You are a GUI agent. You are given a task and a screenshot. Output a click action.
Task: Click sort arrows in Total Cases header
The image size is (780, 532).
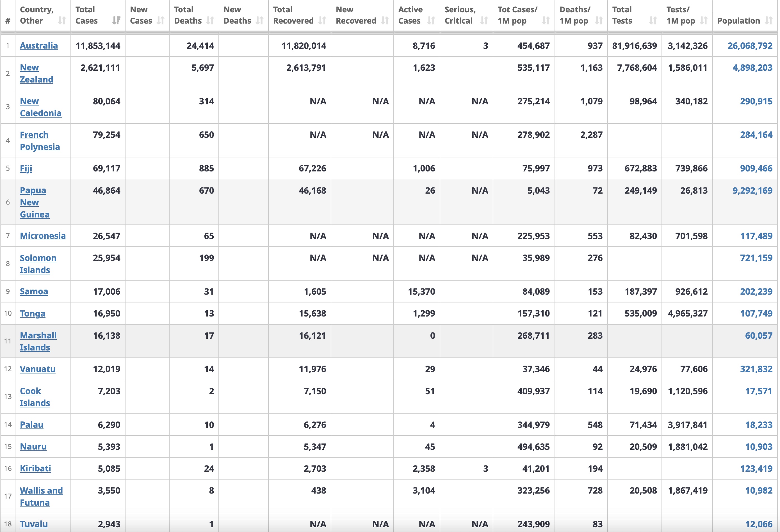click(116, 21)
